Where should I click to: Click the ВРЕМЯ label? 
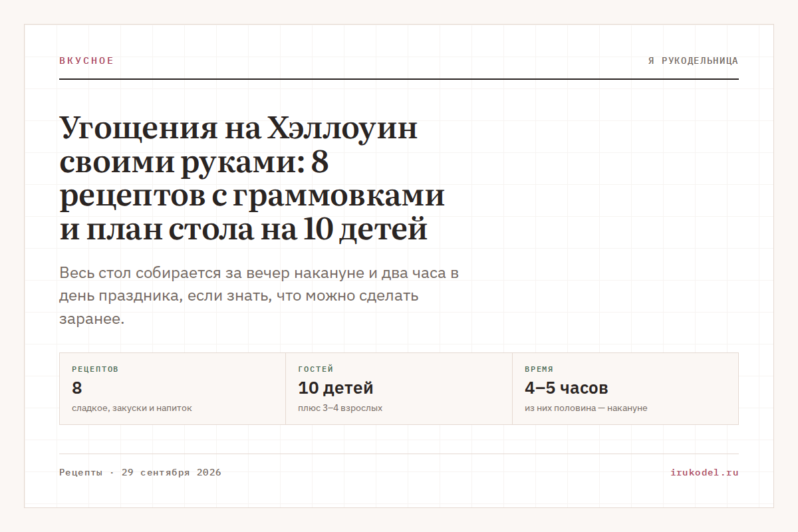coord(539,369)
